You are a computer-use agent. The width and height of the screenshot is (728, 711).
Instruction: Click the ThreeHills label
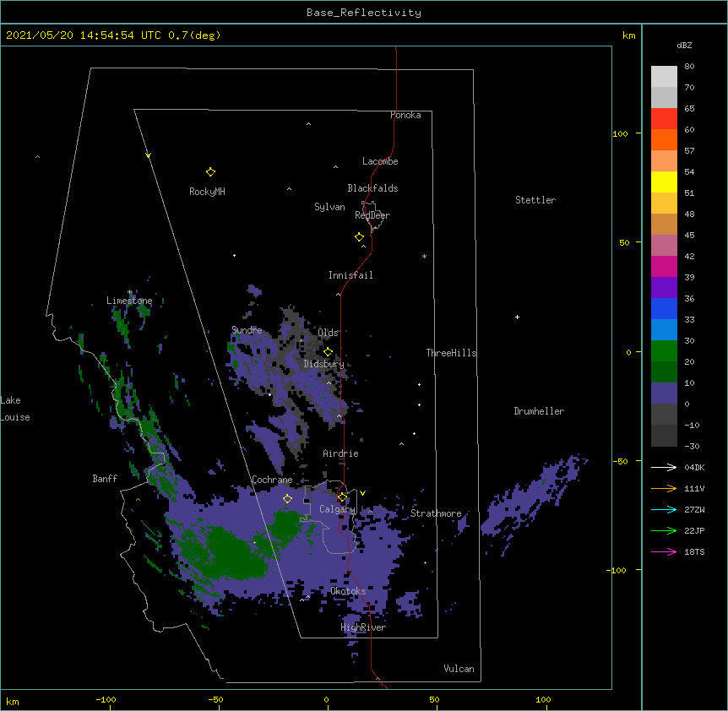coord(452,353)
